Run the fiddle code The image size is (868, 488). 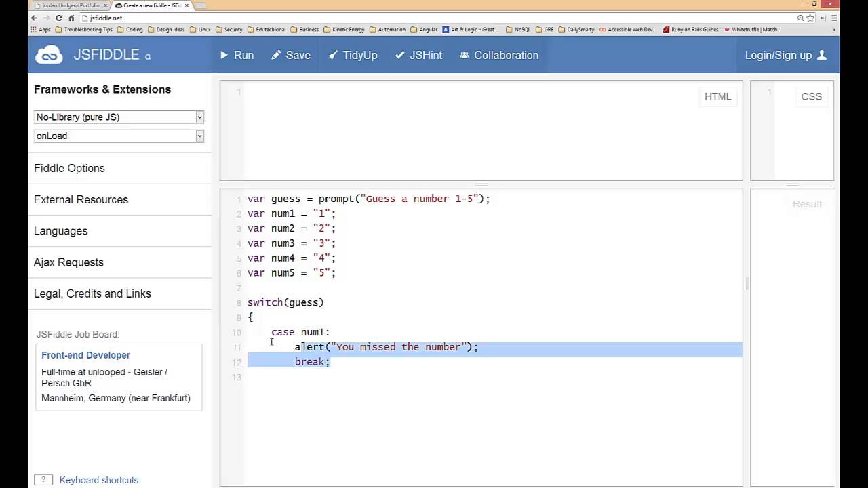[237, 55]
